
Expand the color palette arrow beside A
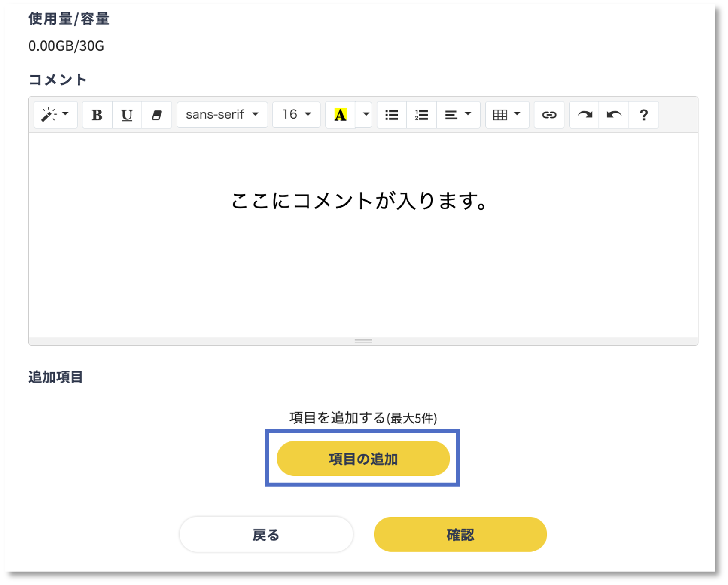tap(366, 115)
